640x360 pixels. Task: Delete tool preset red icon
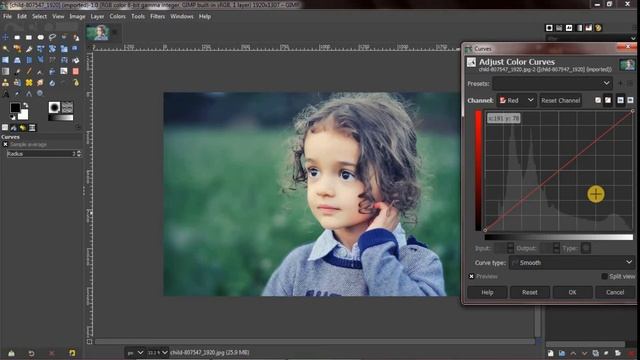(x=51, y=353)
